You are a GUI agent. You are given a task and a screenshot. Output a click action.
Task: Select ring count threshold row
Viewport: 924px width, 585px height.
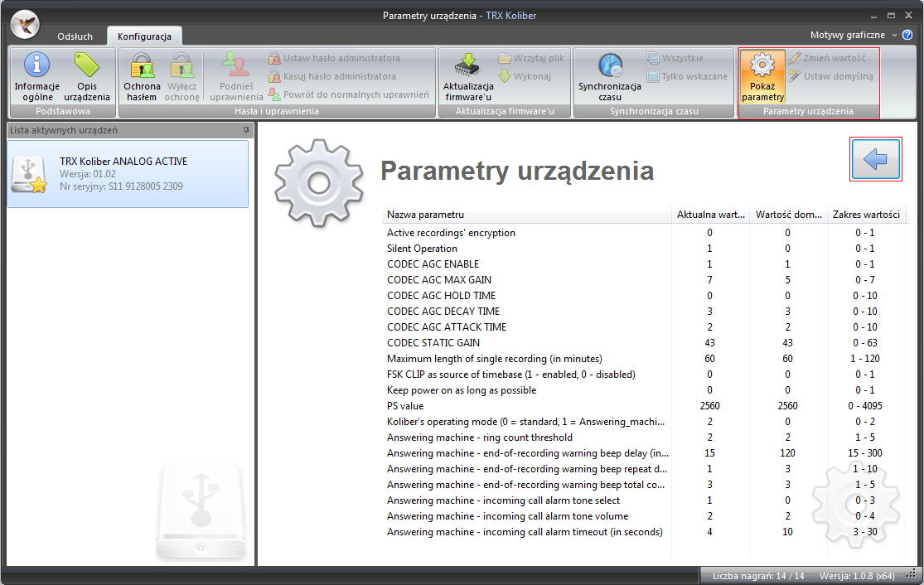(x=644, y=438)
